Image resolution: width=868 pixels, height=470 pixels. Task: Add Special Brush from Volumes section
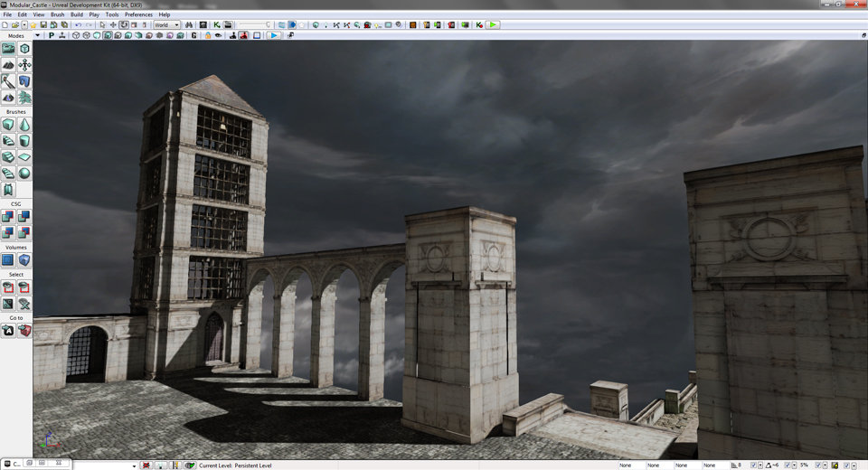(8, 259)
